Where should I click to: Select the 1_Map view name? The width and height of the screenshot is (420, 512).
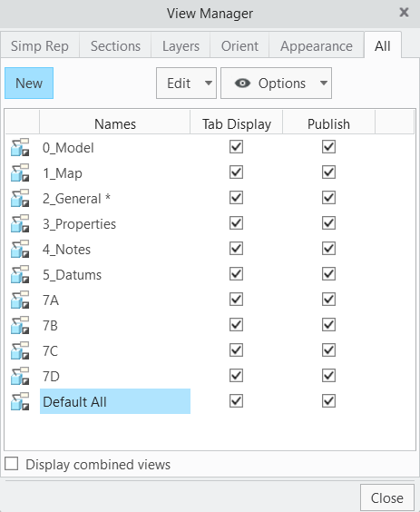click(63, 173)
